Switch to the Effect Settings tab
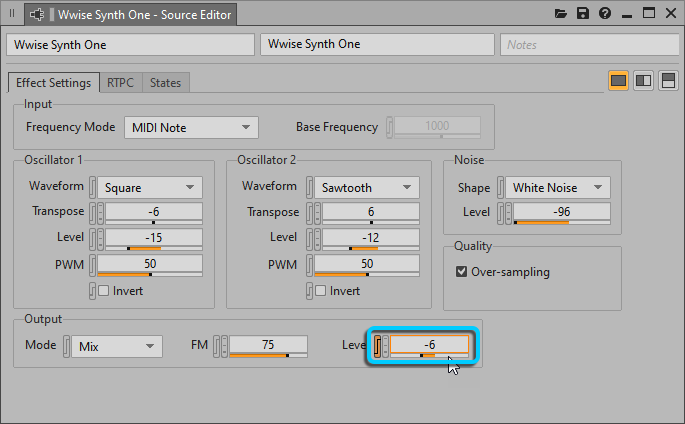 [53, 83]
